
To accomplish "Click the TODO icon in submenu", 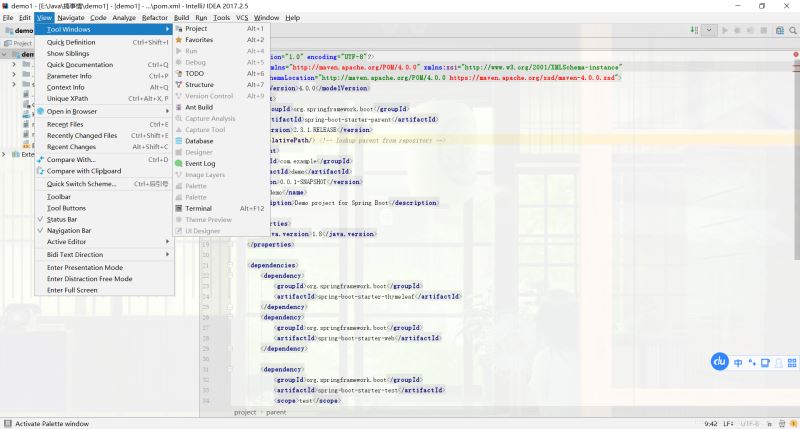I will click(x=179, y=73).
